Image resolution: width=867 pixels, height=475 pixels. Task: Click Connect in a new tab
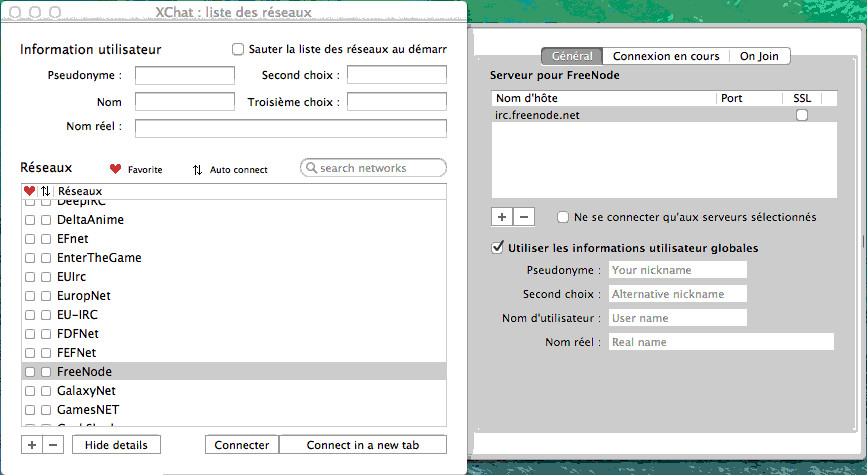pos(362,445)
